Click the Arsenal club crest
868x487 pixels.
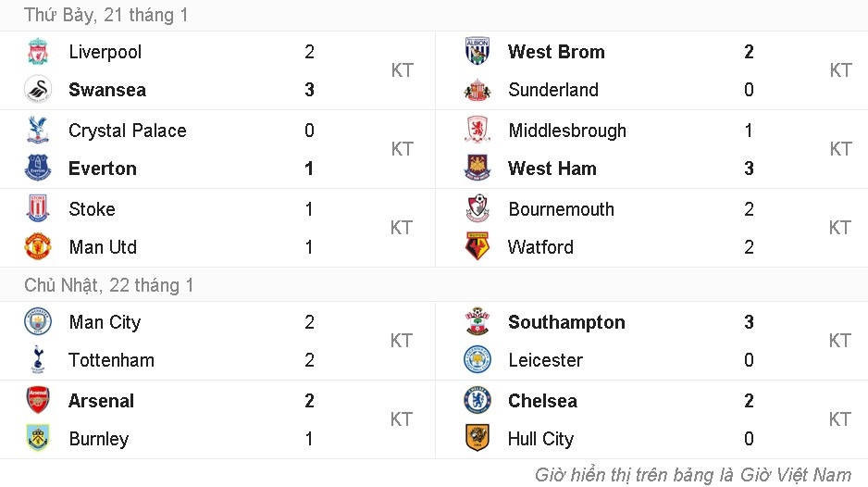pos(38,401)
